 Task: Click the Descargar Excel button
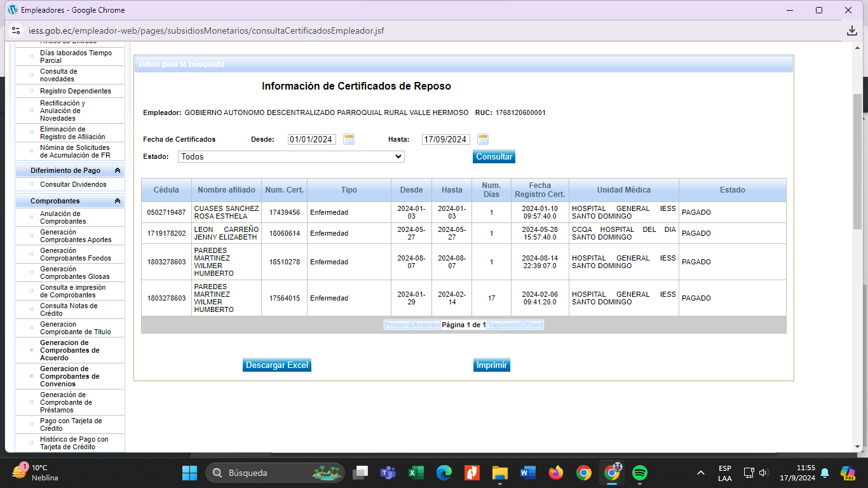[x=276, y=365]
